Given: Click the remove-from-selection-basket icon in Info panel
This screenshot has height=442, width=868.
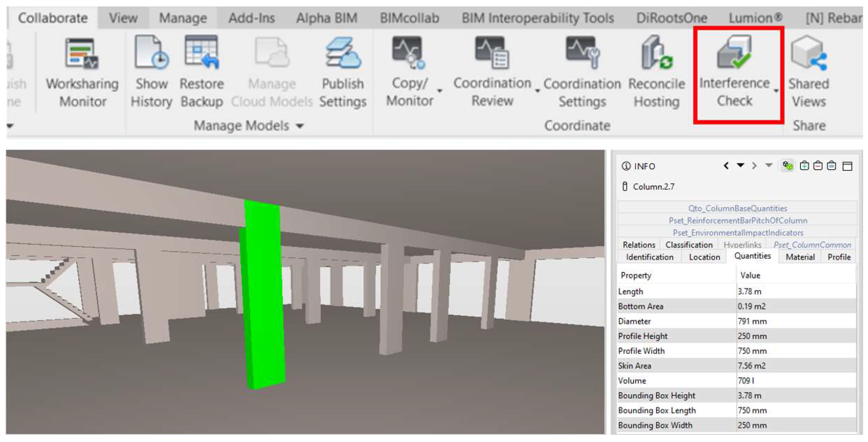Looking at the screenshot, I should (818, 166).
